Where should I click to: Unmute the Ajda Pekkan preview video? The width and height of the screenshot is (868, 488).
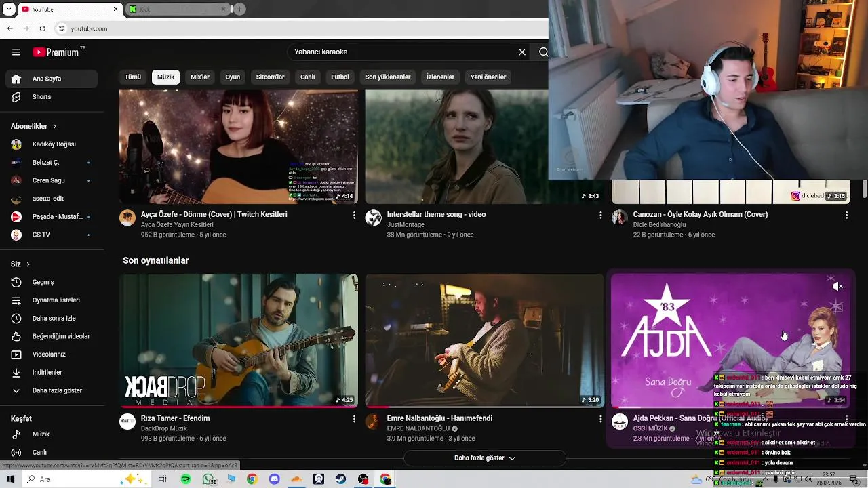[837, 287]
